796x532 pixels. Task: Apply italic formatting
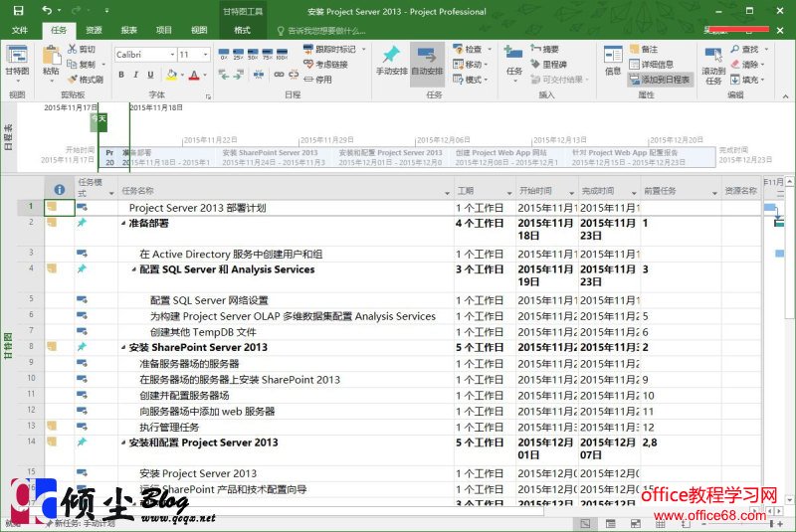135,75
